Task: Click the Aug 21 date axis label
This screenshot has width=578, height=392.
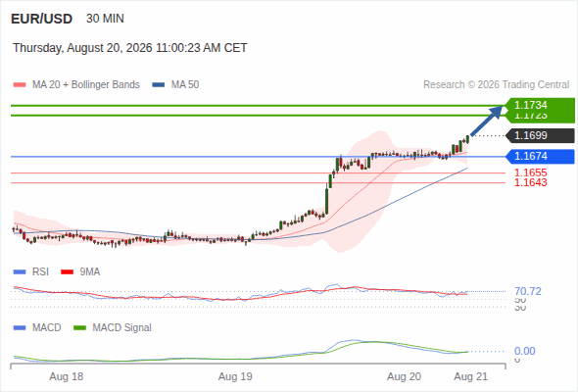Action: (471, 377)
